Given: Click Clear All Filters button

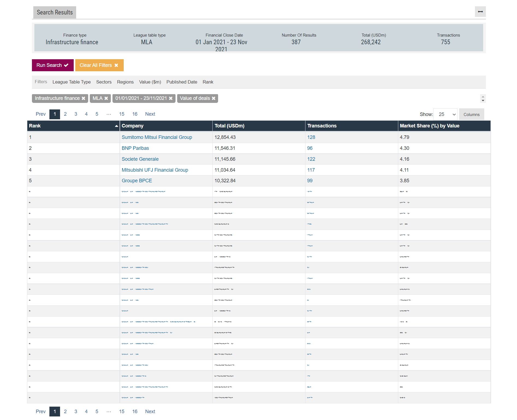Looking at the screenshot, I should point(99,65).
